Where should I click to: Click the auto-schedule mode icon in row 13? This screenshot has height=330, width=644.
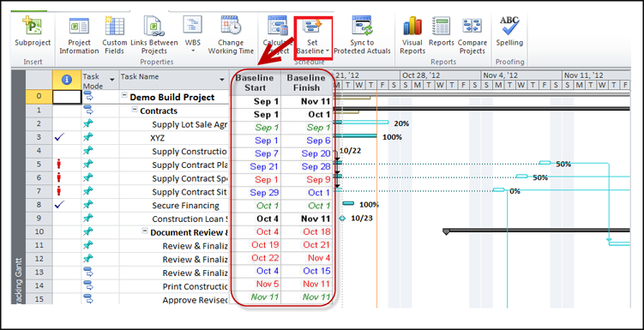(x=87, y=272)
